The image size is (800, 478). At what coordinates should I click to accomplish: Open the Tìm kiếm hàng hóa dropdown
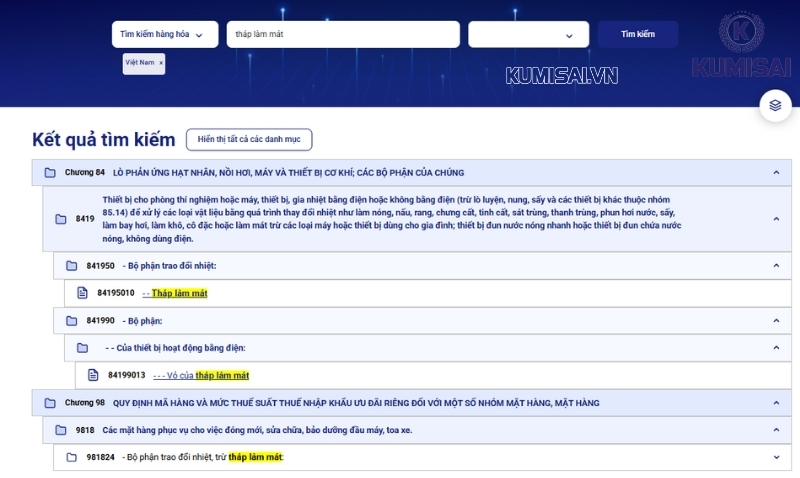click(163, 34)
